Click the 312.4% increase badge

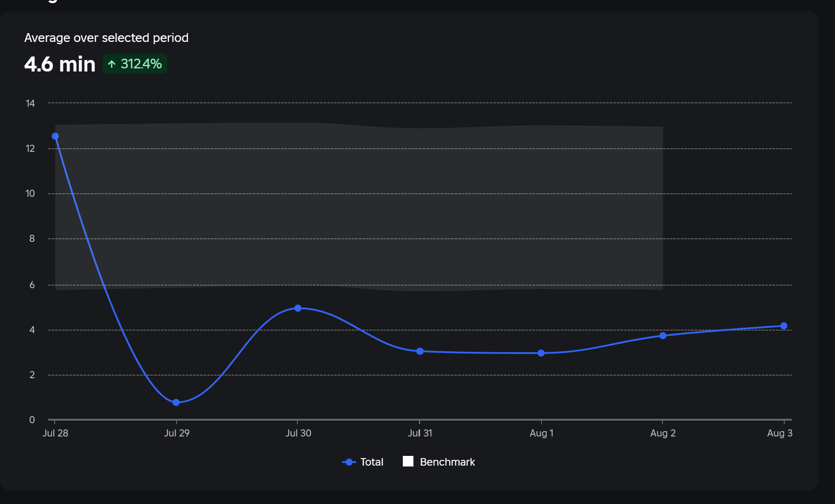click(135, 64)
